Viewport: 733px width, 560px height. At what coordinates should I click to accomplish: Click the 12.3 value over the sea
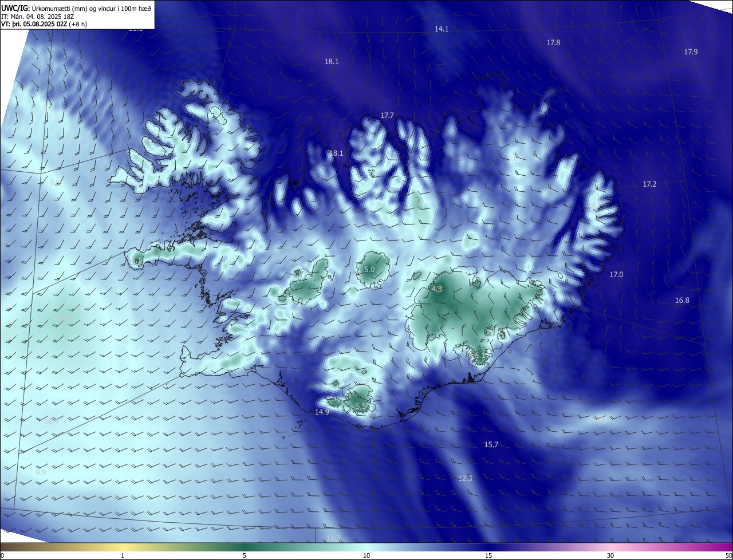pos(465,478)
